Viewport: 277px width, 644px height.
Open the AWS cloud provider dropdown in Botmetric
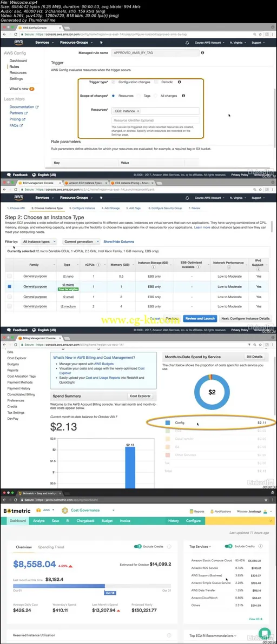(x=45, y=511)
